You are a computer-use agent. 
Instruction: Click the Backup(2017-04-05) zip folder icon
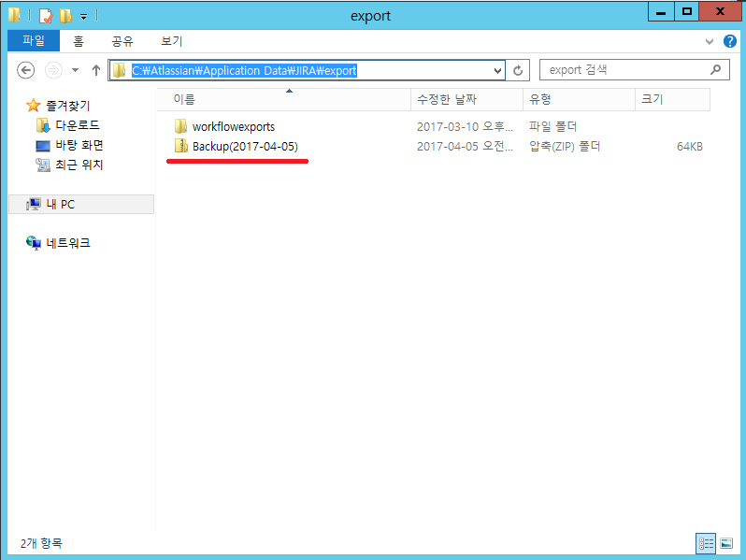[x=180, y=146]
